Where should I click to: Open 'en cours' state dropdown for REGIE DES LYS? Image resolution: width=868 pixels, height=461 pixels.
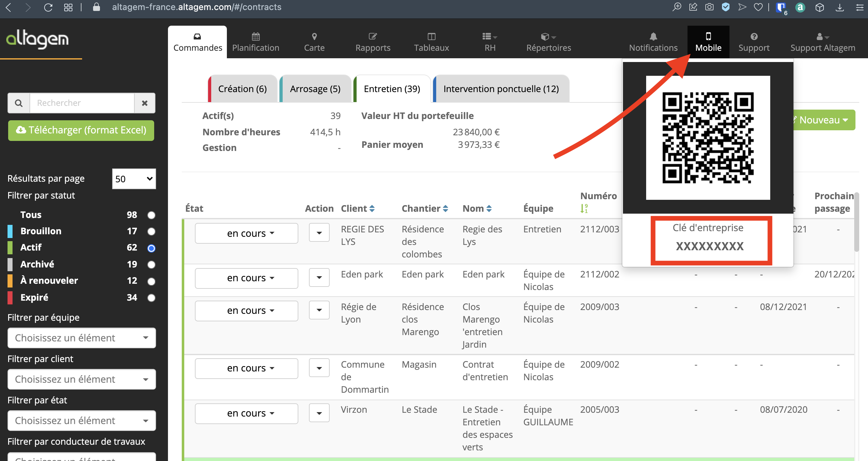pyautogui.click(x=246, y=233)
